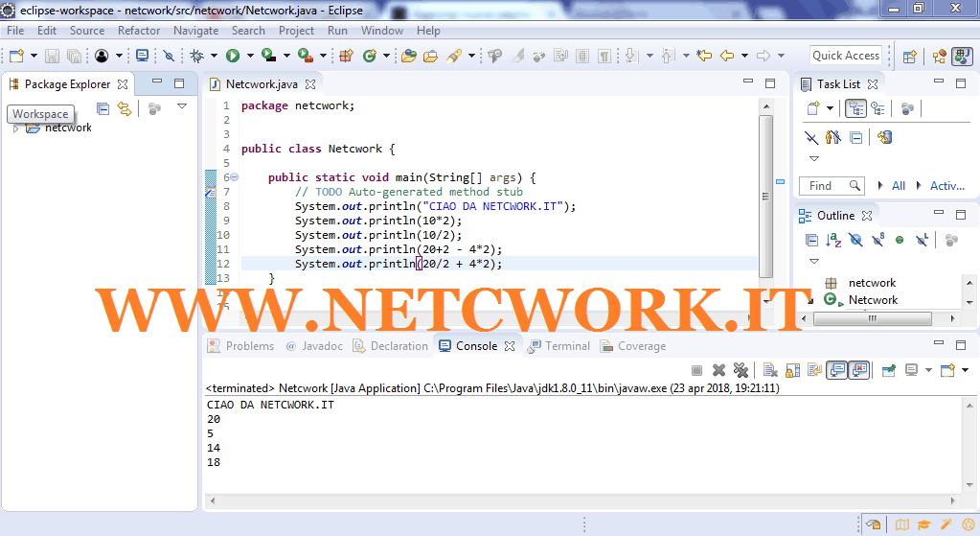Click the Open Task folder icon
Screen dimensions: 980x536
pos(431,56)
